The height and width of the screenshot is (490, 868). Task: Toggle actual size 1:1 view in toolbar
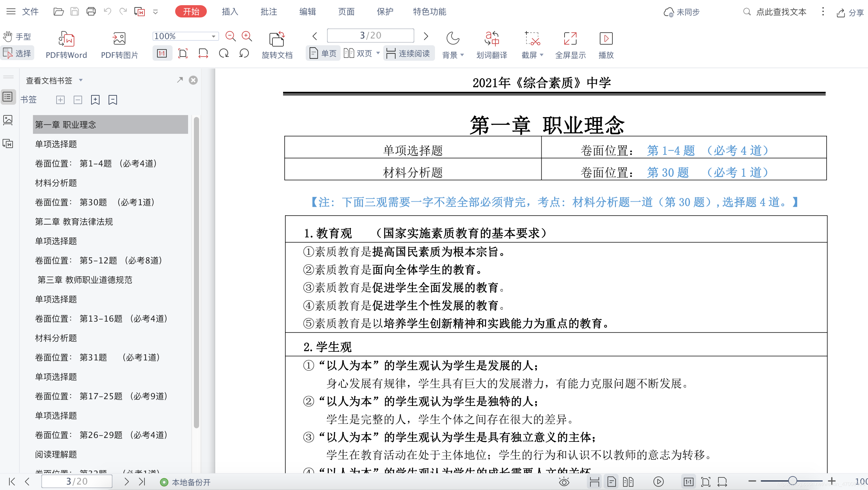[162, 53]
